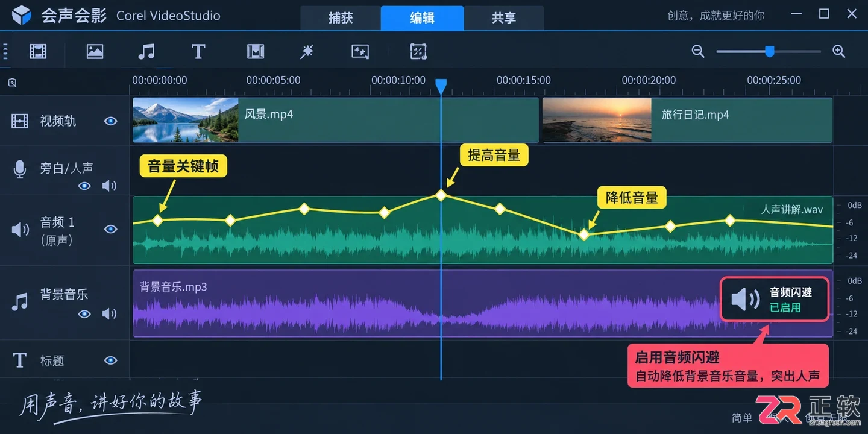Screen dimensions: 868x434
Task: Click ruler time 00:00:05:00
Action: coord(273,80)
